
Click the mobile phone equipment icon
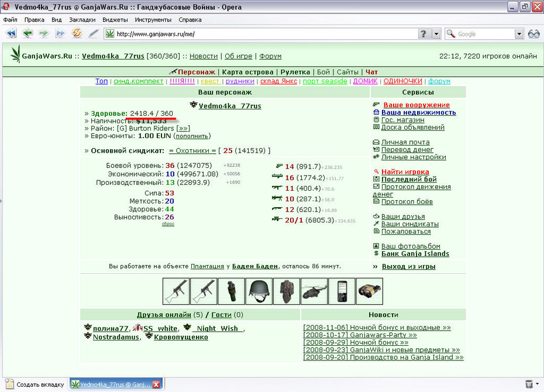[x=342, y=291]
